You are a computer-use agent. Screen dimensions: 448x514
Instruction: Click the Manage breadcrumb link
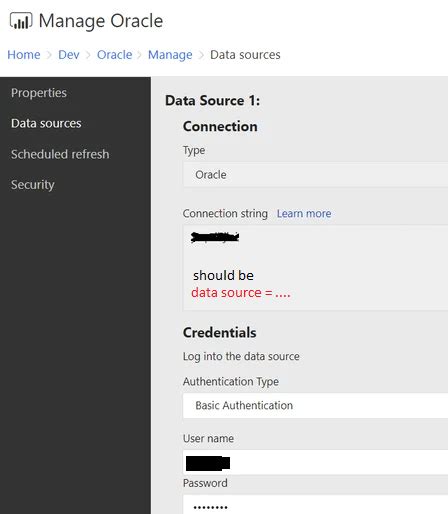click(x=170, y=55)
